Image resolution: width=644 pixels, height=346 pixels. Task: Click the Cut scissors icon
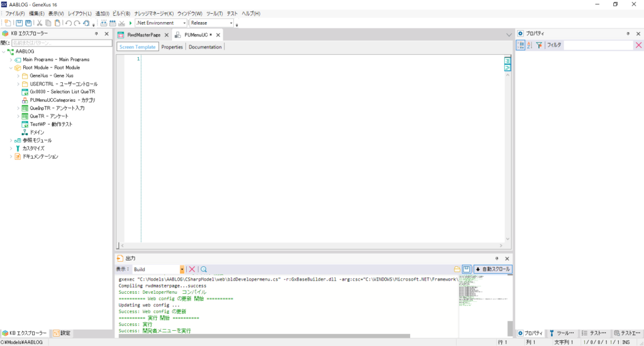(40, 23)
